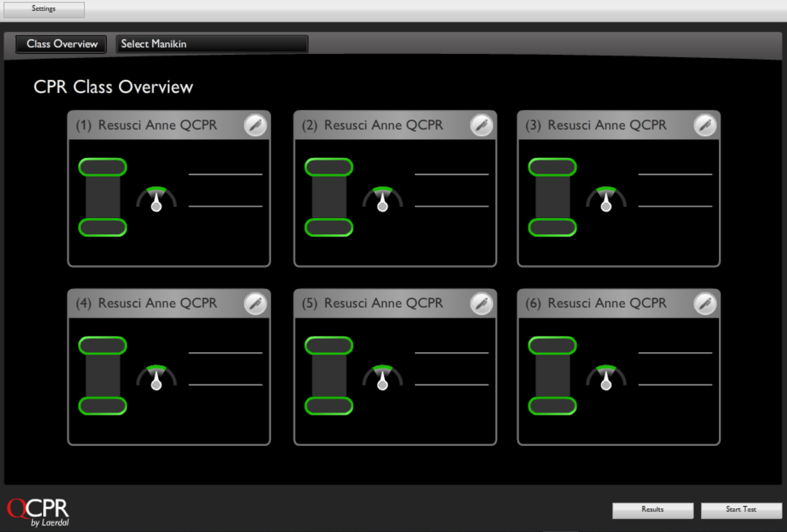This screenshot has width=787, height=532.
Task: Select the compression depth indicator on manikin (1)
Action: point(102,197)
